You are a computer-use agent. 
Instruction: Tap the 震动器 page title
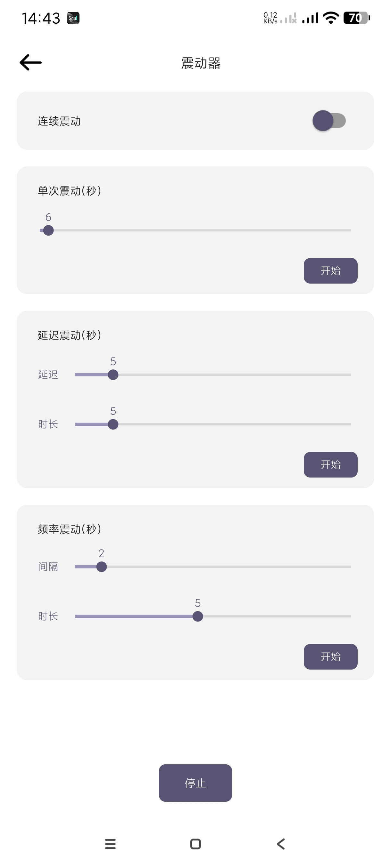click(x=201, y=63)
